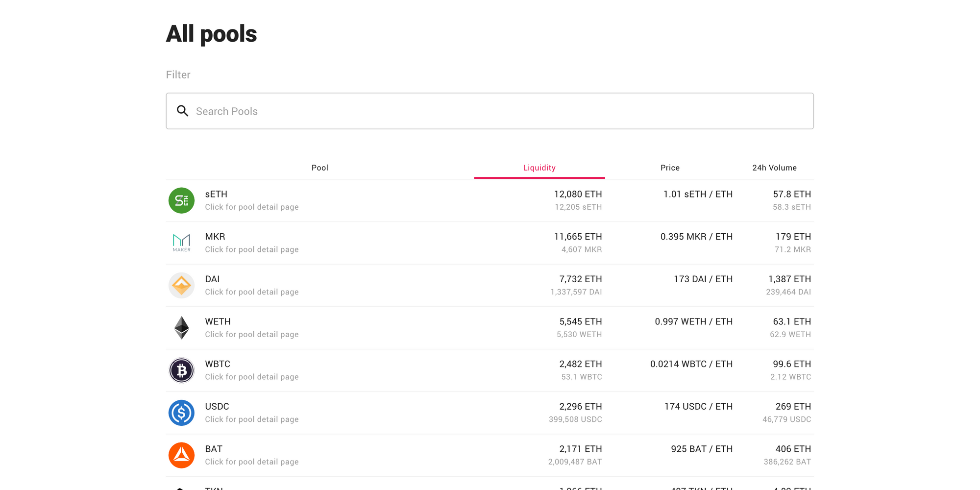The width and height of the screenshot is (980, 490).
Task: Click the WBTC Bitcoin token icon
Action: tap(181, 370)
